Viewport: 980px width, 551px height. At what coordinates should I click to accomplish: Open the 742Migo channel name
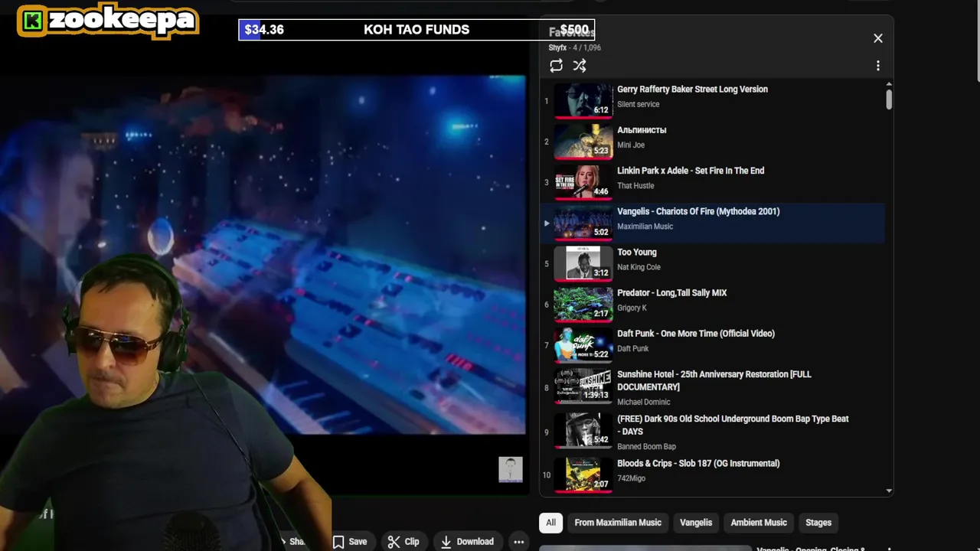point(631,478)
